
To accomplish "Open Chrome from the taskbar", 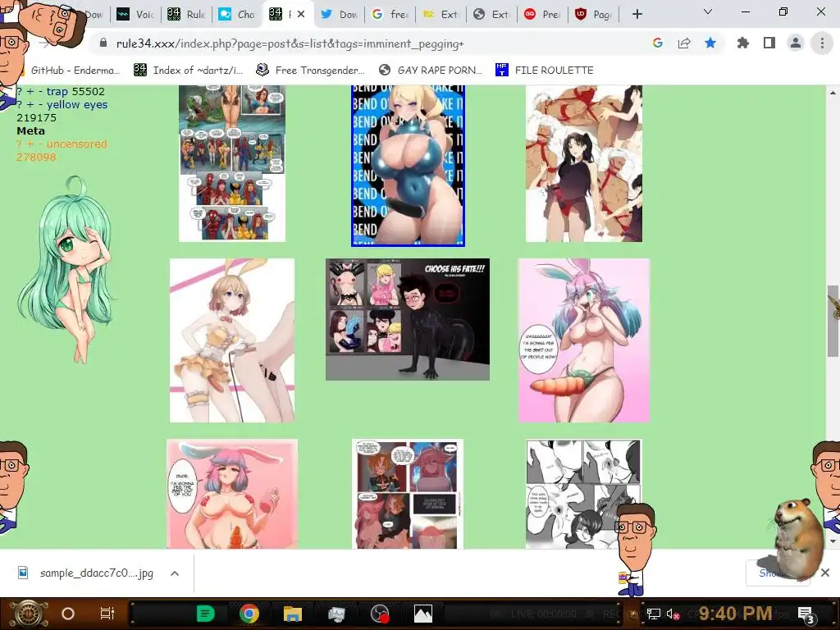I will (x=249, y=614).
